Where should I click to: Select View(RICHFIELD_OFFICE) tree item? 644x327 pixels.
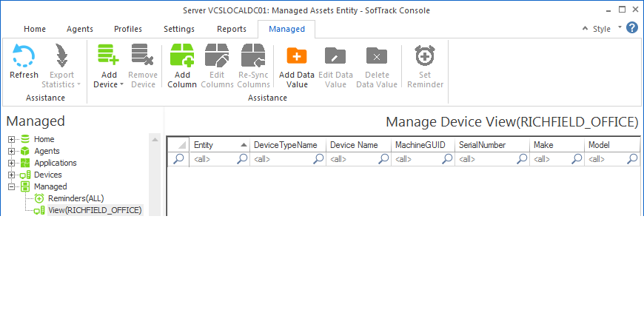pyautogui.click(x=94, y=210)
